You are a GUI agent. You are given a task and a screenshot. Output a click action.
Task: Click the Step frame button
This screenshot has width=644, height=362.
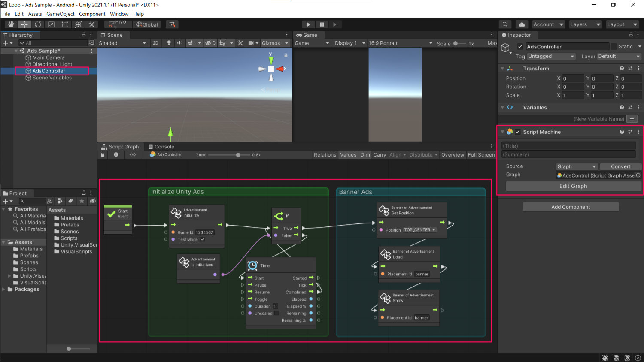335,24
